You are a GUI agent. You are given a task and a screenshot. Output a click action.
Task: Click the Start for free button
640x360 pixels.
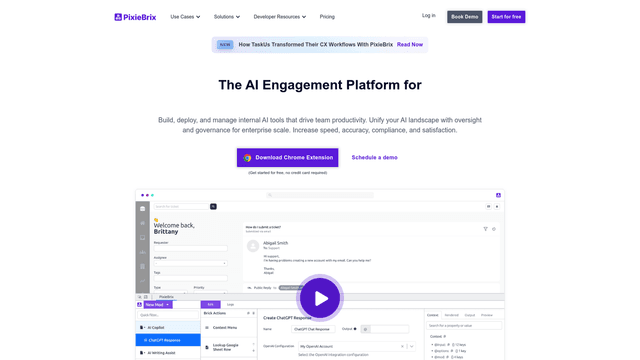(x=506, y=17)
